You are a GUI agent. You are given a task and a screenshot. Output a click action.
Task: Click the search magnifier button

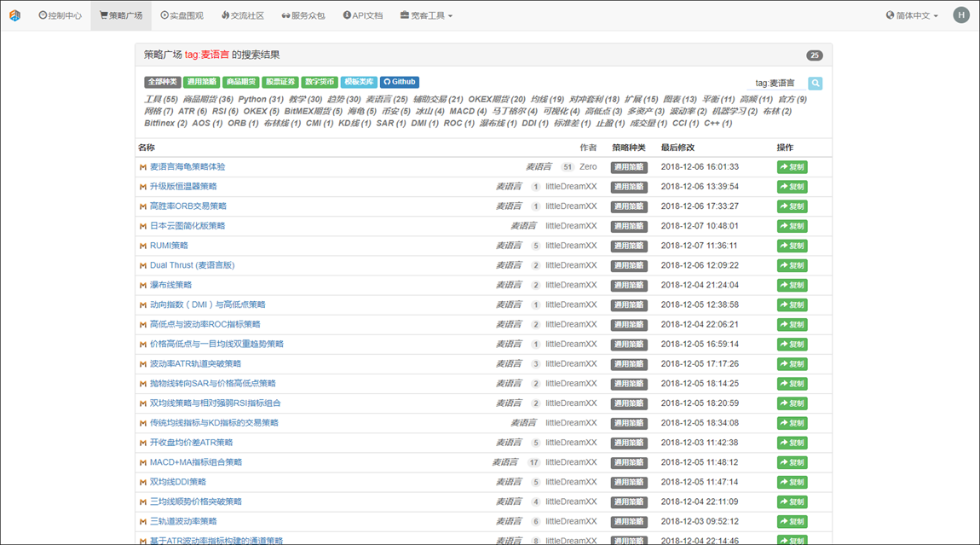[x=816, y=83]
